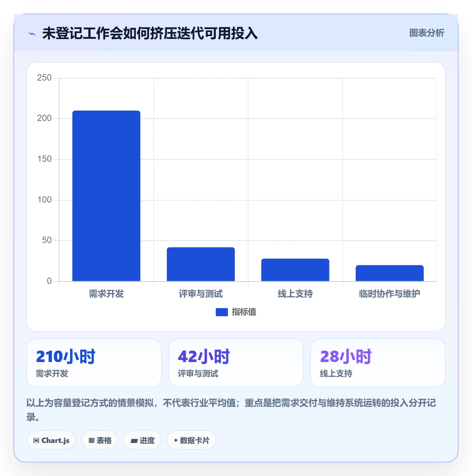Click the 42小时 value in the second card

coord(204,357)
